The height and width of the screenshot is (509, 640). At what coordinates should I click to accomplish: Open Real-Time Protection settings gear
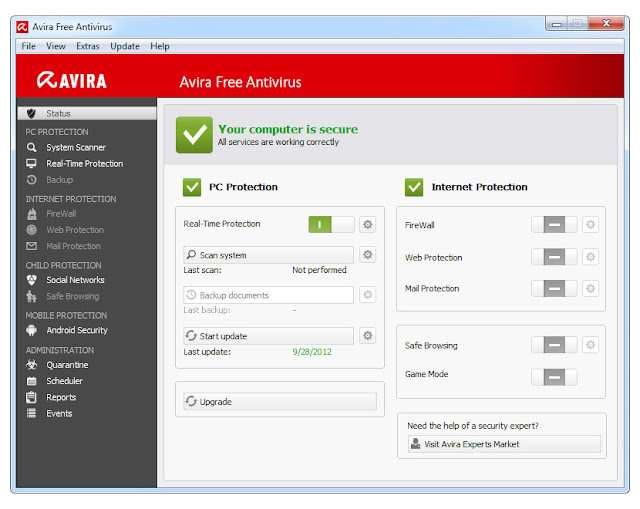click(x=367, y=224)
